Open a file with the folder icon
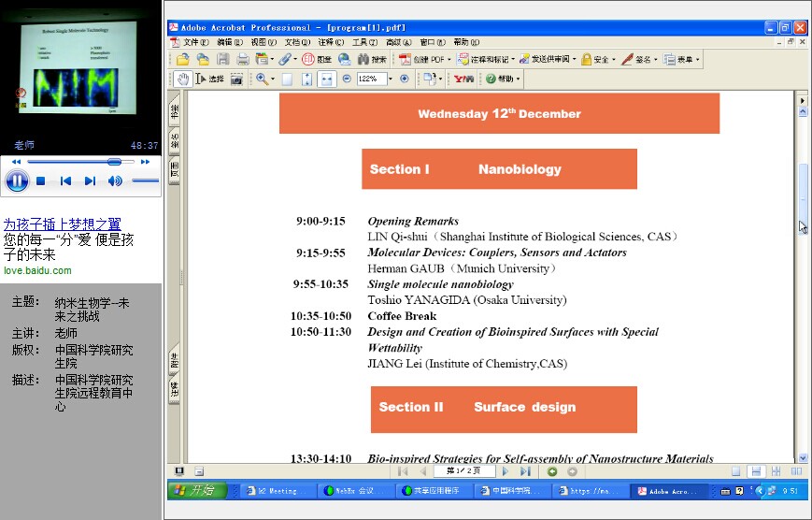This screenshot has height=520, width=812. click(182, 60)
